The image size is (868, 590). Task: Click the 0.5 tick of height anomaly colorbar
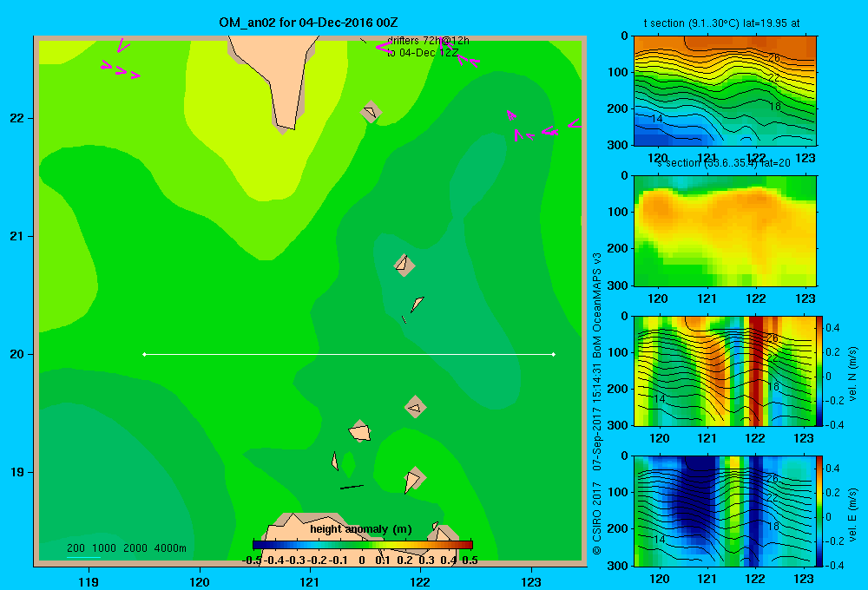470,560
